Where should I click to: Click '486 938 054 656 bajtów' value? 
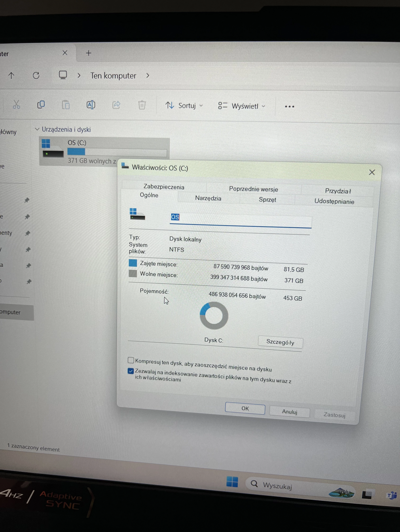[x=237, y=295]
